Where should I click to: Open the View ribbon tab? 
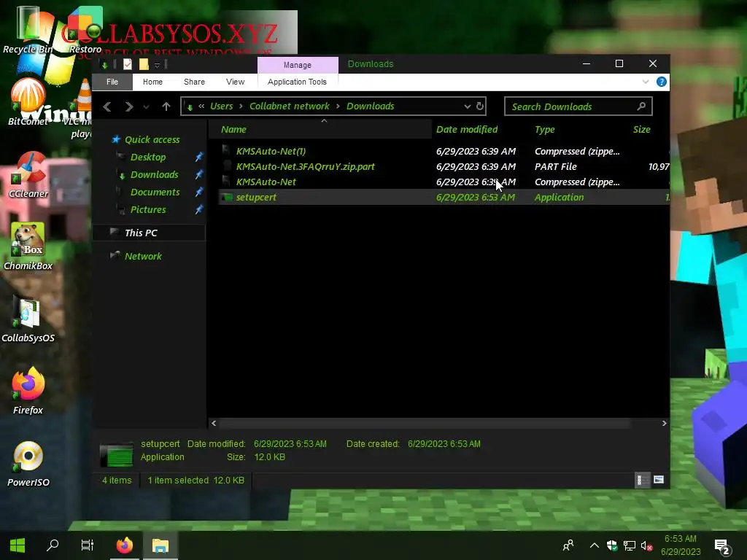point(235,82)
